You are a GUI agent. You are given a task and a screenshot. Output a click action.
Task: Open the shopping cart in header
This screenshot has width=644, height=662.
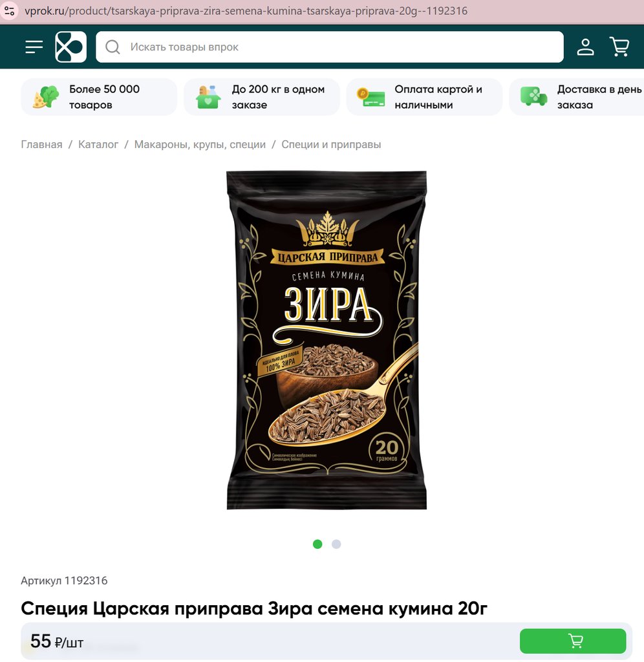(x=619, y=47)
